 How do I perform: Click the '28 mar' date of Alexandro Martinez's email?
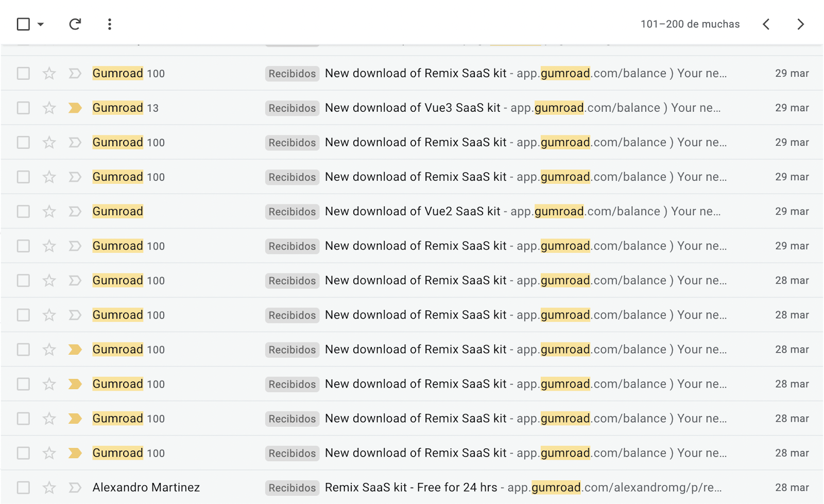point(792,487)
